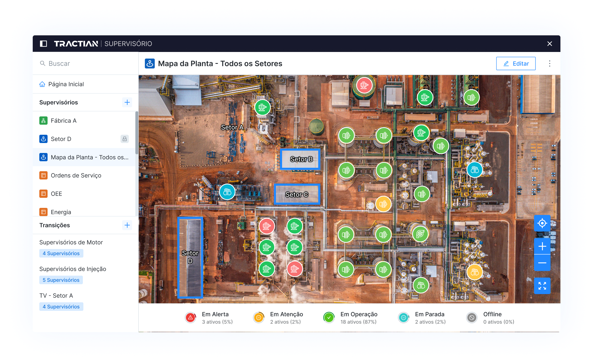Select Mapa da Planta - Todos os Setores
Viewport: 595px width, 364px height.
[89, 157]
